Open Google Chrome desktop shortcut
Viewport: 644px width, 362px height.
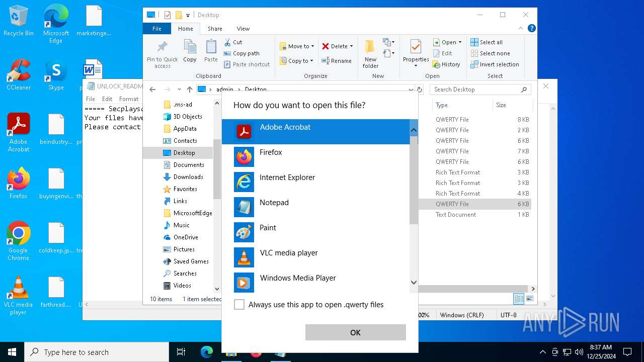19,241
